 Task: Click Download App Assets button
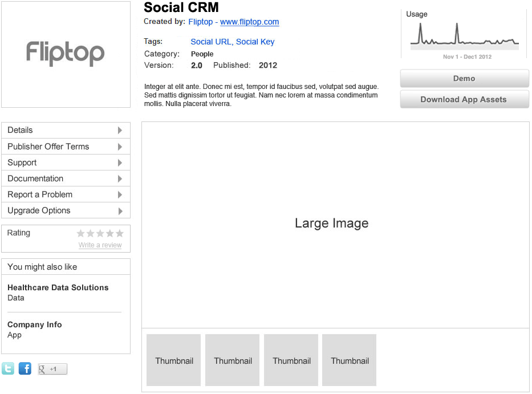[x=465, y=99]
